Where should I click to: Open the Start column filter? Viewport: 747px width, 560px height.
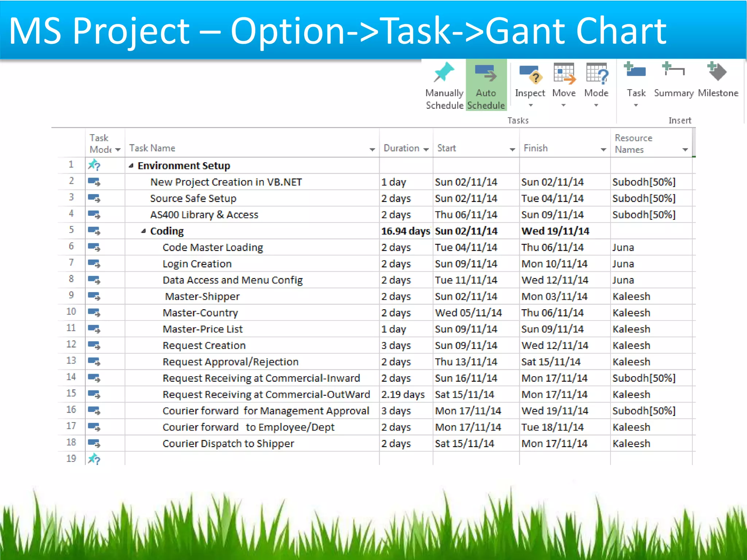click(512, 149)
